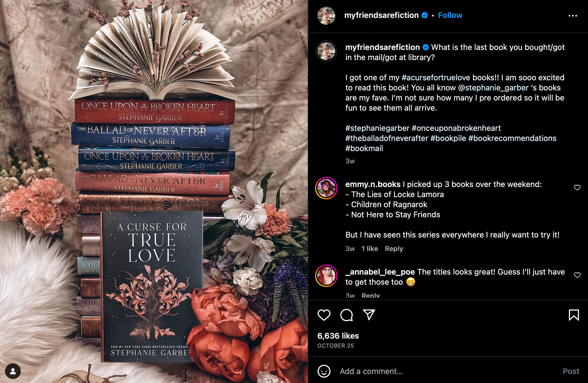Open #acursefortruelove hashtag
This screenshot has width=588, height=383.
436,77
